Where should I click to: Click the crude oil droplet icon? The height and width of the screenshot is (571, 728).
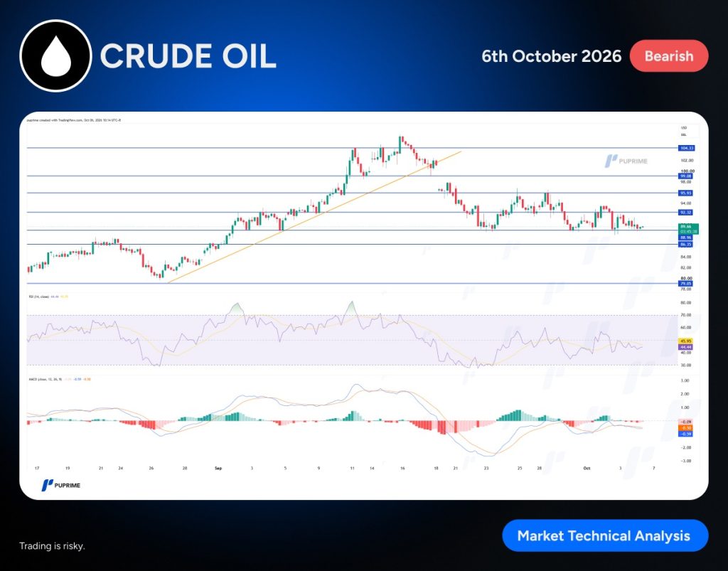[x=55, y=55]
